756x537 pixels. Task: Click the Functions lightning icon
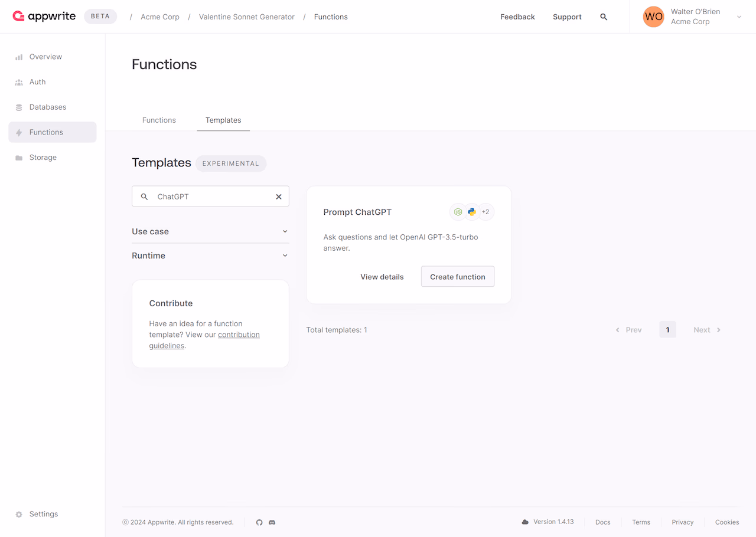(19, 133)
